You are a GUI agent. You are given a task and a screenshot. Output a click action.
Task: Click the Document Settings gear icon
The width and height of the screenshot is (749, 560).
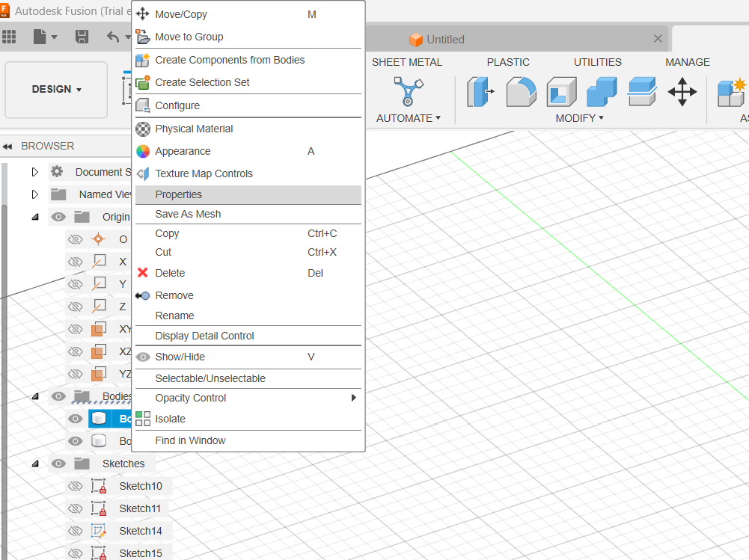pos(57,171)
